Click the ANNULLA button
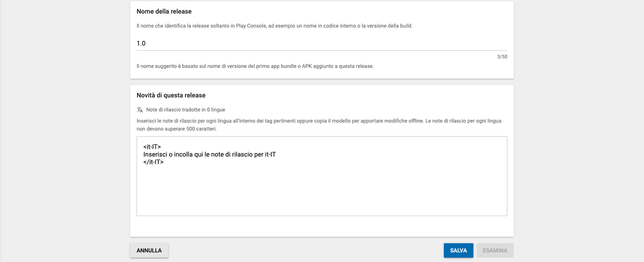644x262 pixels. coord(149,250)
